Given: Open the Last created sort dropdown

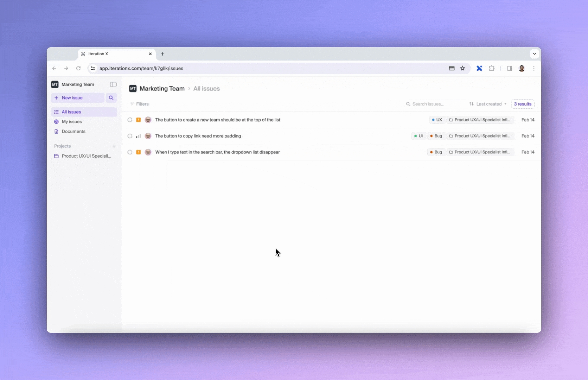Looking at the screenshot, I should 488,104.
